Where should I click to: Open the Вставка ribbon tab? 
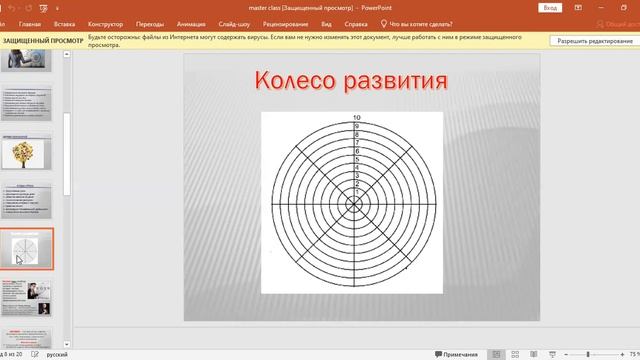coord(64,24)
